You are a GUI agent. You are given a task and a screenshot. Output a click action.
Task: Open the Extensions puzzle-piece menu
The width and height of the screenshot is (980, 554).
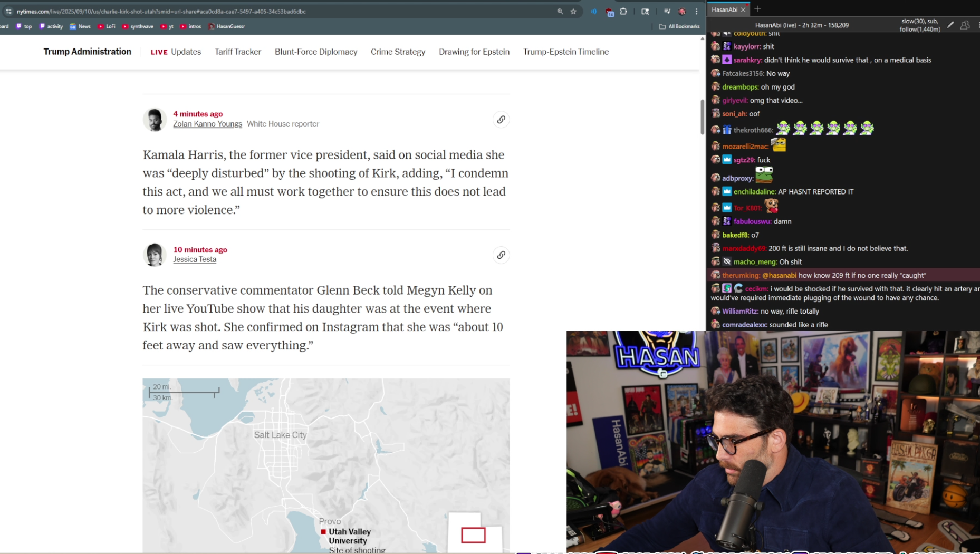click(x=623, y=11)
